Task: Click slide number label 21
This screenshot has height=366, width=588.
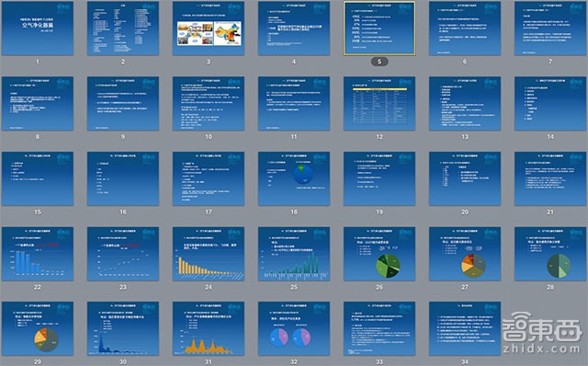Action: (x=550, y=212)
